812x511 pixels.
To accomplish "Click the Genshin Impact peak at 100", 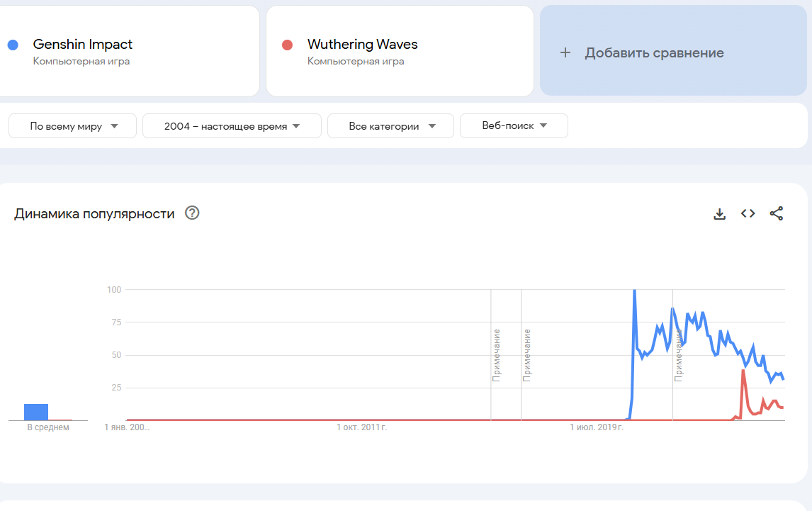I will point(634,291).
